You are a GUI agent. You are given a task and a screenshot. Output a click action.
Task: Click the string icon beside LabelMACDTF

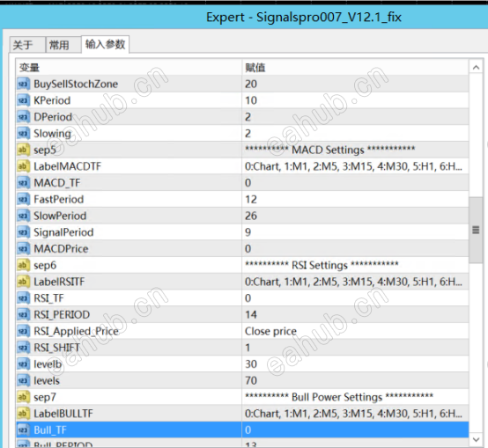pyautogui.click(x=23, y=166)
